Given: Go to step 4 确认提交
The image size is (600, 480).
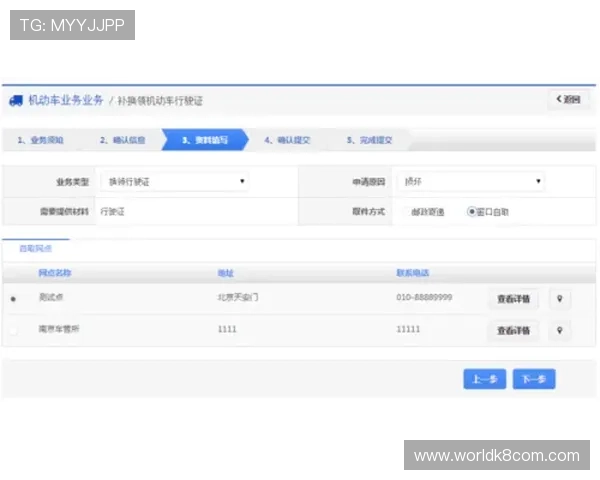Looking at the screenshot, I should pos(287,140).
